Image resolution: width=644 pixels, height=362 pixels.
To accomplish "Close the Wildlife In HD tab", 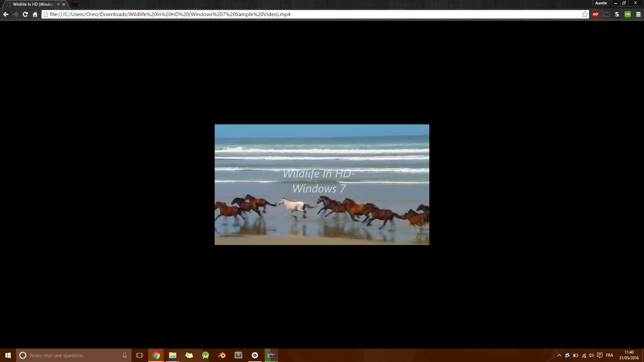I will pyautogui.click(x=64, y=4).
